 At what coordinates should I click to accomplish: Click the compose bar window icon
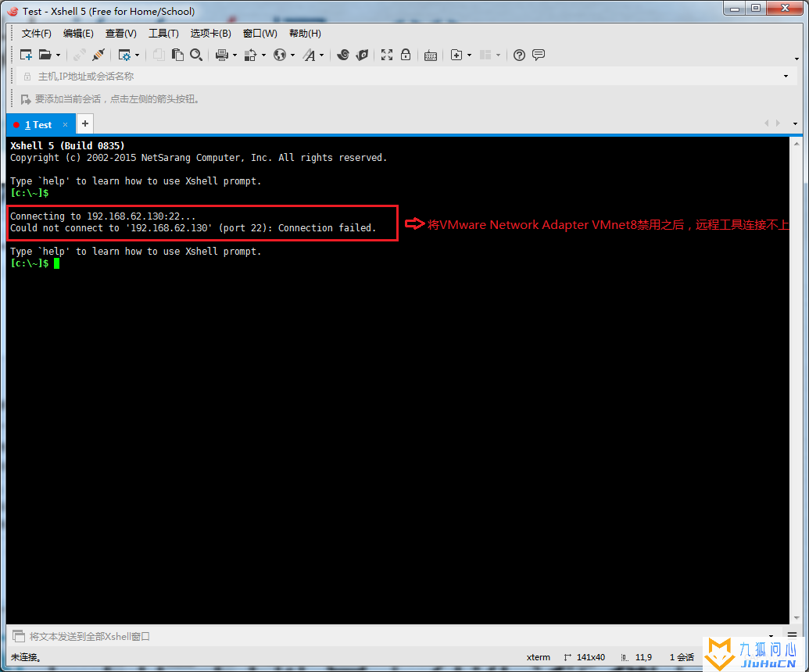19,636
